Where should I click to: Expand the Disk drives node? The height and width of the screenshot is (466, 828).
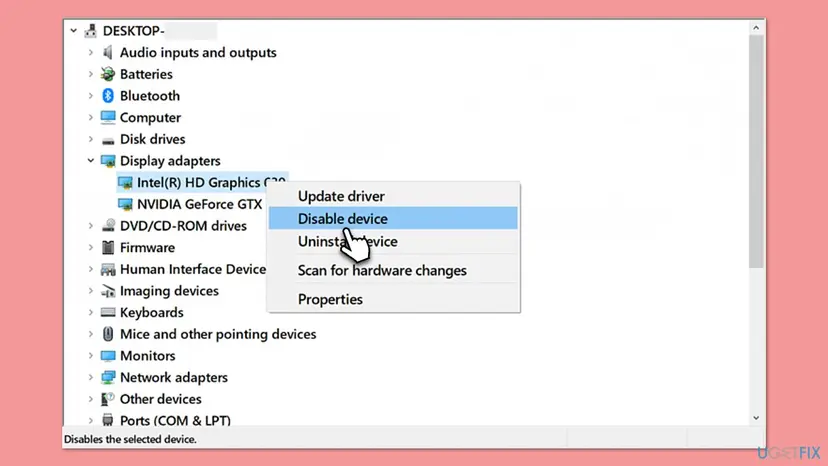pyautogui.click(x=91, y=139)
